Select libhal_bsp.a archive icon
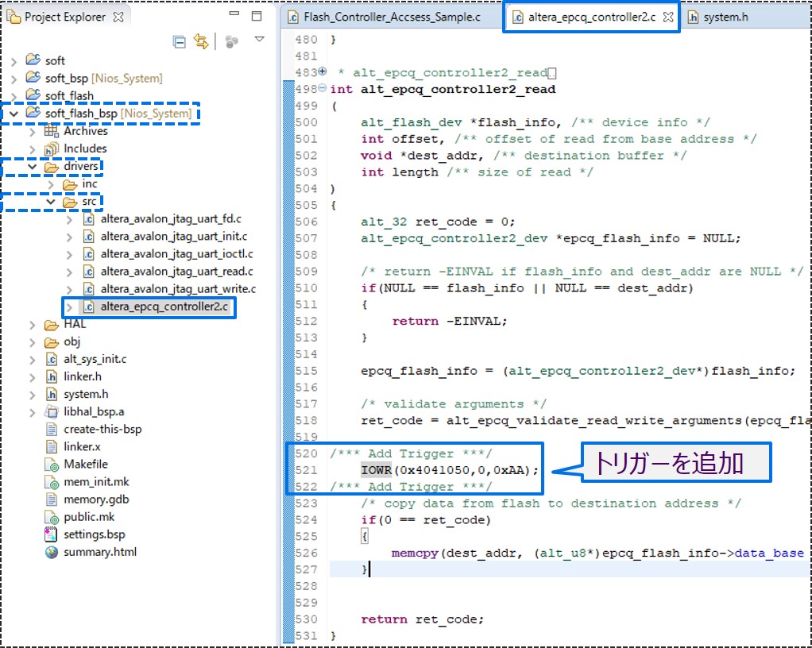Viewport: 812px width, 648px height. [x=52, y=412]
